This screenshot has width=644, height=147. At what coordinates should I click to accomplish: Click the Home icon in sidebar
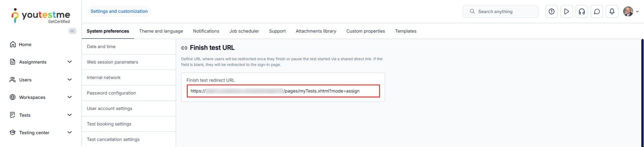click(13, 44)
